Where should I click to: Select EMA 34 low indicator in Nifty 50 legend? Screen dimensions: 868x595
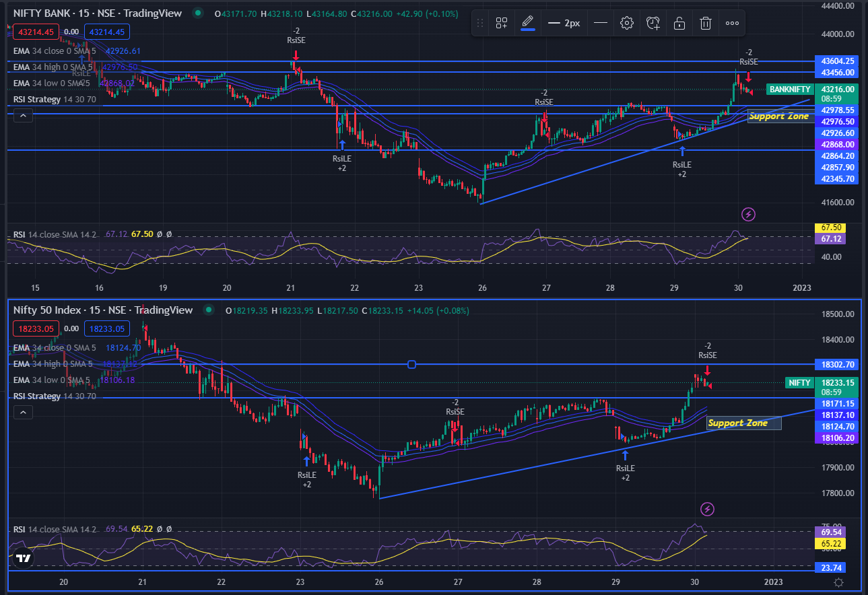point(52,380)
